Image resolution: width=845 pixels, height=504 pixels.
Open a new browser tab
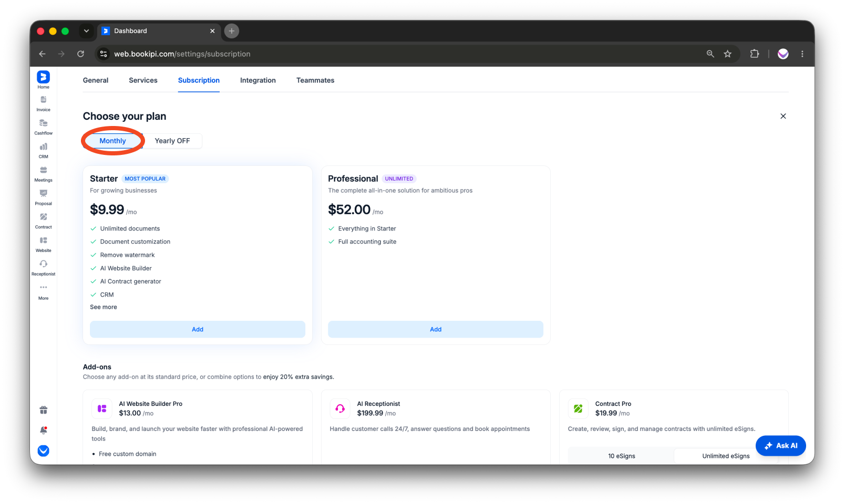pos(232,31)
